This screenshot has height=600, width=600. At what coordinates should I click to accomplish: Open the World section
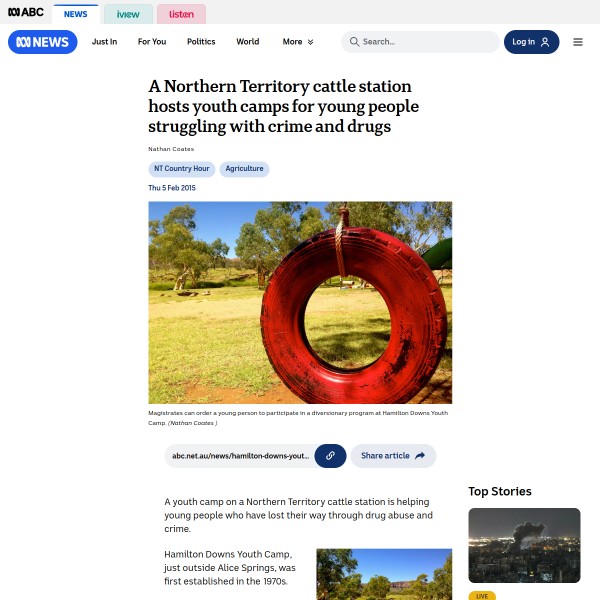point(248,42)
